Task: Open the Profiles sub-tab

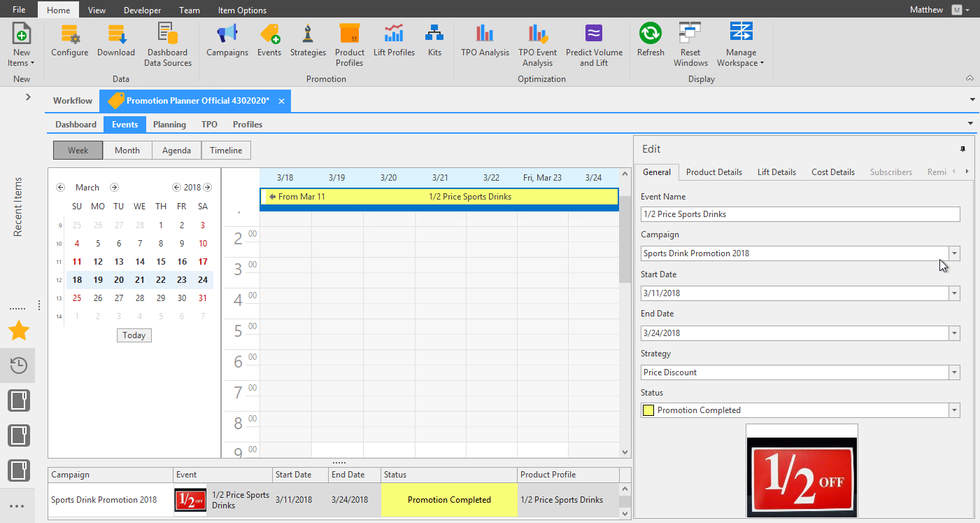Action: click(x=248, y=125)
